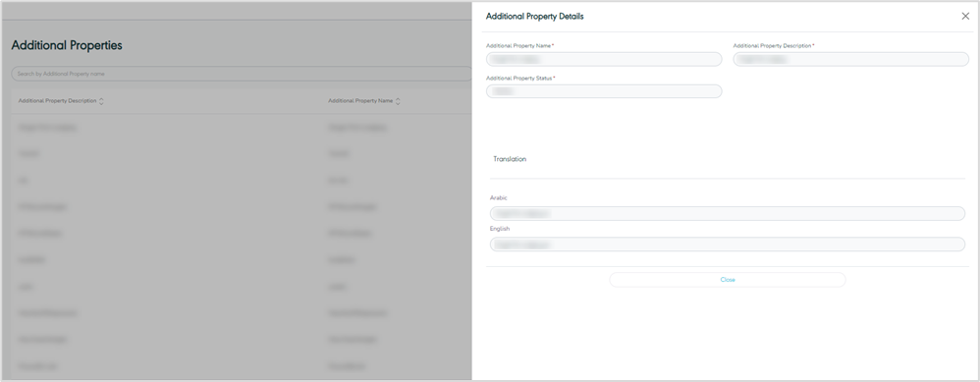Click the Additional Property Details heading

pos(535,17)
